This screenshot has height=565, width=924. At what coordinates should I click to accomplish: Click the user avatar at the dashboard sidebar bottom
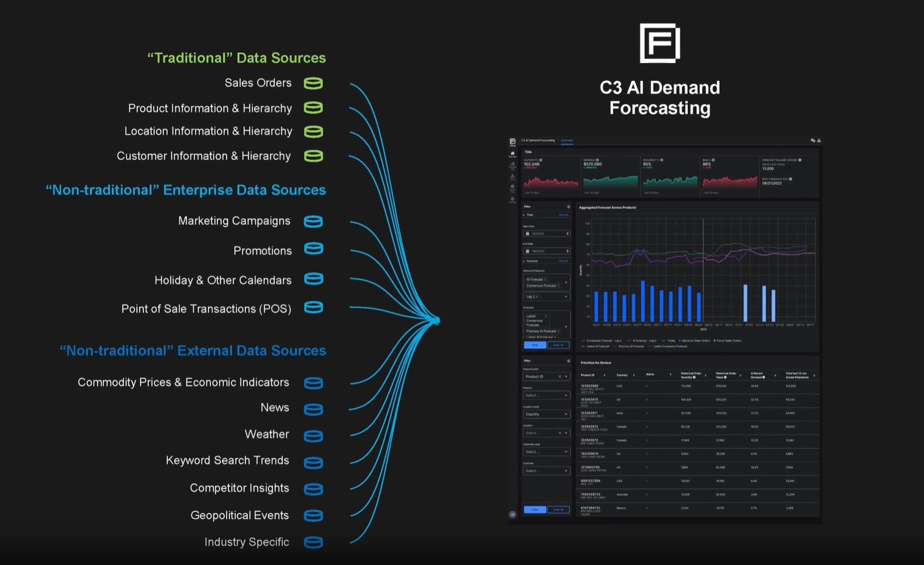513,514
